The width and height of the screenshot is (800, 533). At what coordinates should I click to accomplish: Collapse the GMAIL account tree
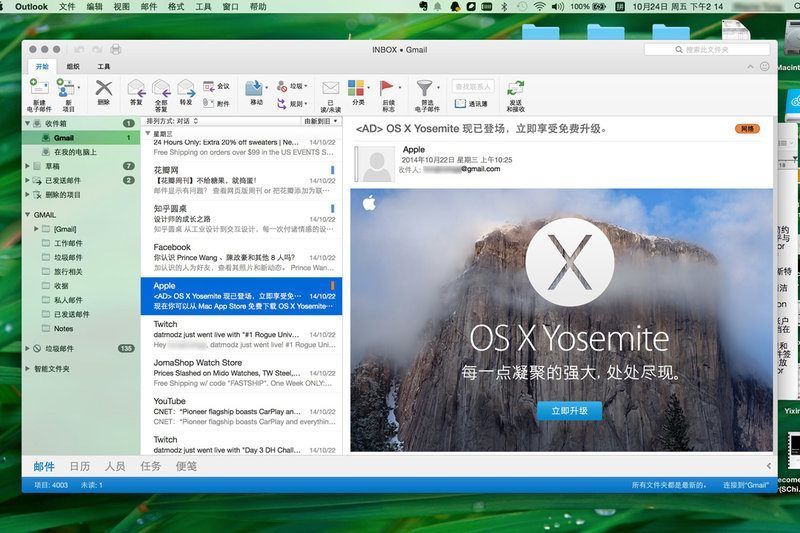[x=27, y=213]
